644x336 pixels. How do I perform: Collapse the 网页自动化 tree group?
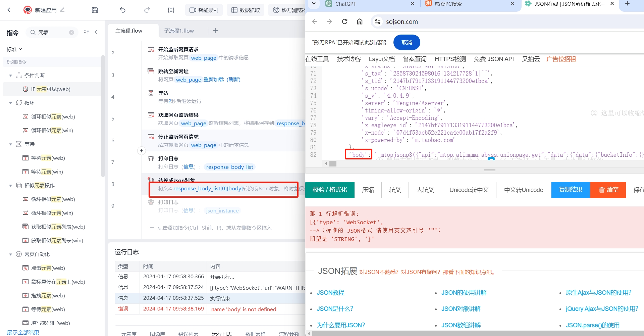coord(11,254)
